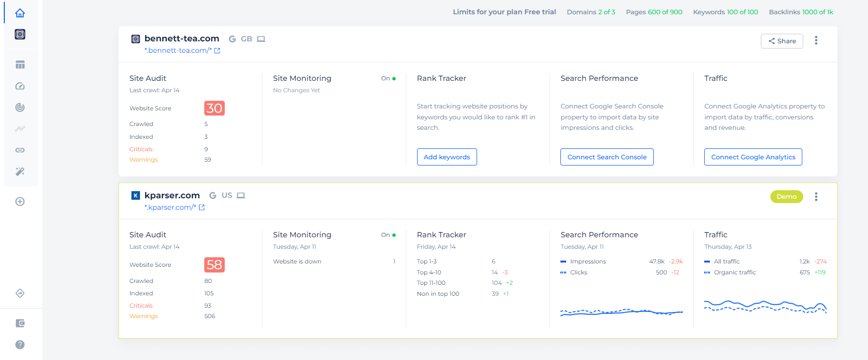The width and height of the screenshot is (868, 360).
Task: Open Site Audit section of kparser.com
Action: [148, 235]
